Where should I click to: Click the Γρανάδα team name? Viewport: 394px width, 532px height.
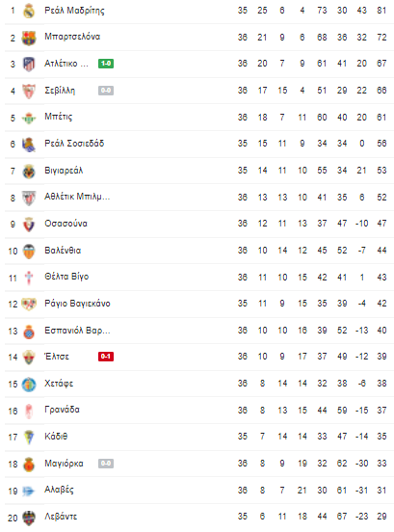pos(62,410)
